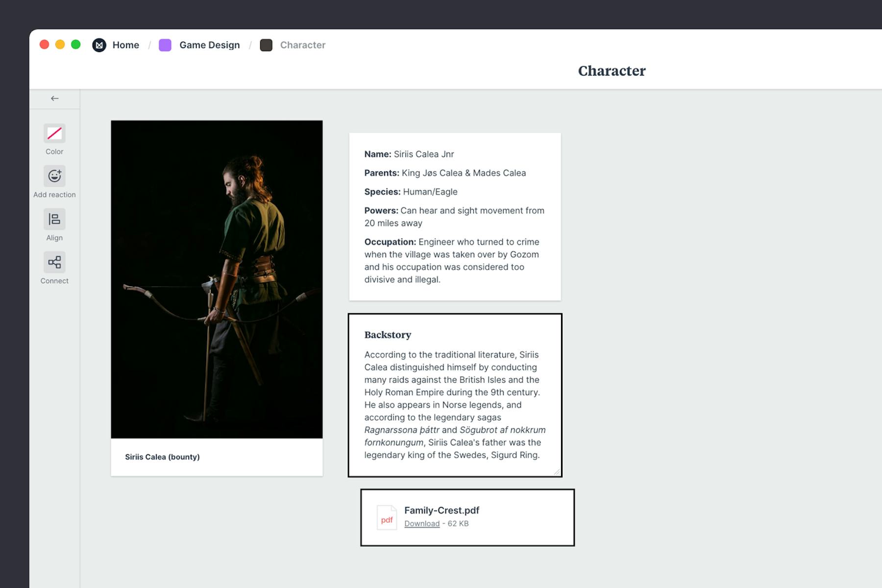Open the Siriis Calea bounty image
Viewport: 882px width, 588px height.
click(217, 279)
